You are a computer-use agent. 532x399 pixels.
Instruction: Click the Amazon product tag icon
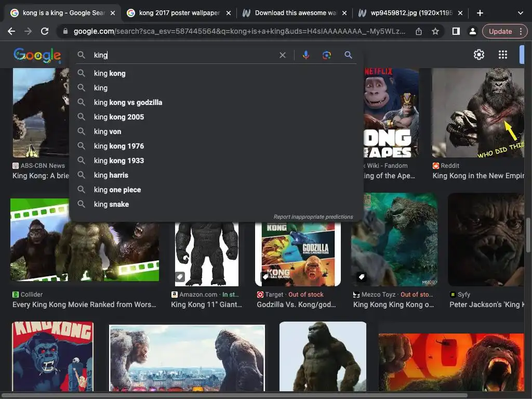180,277
